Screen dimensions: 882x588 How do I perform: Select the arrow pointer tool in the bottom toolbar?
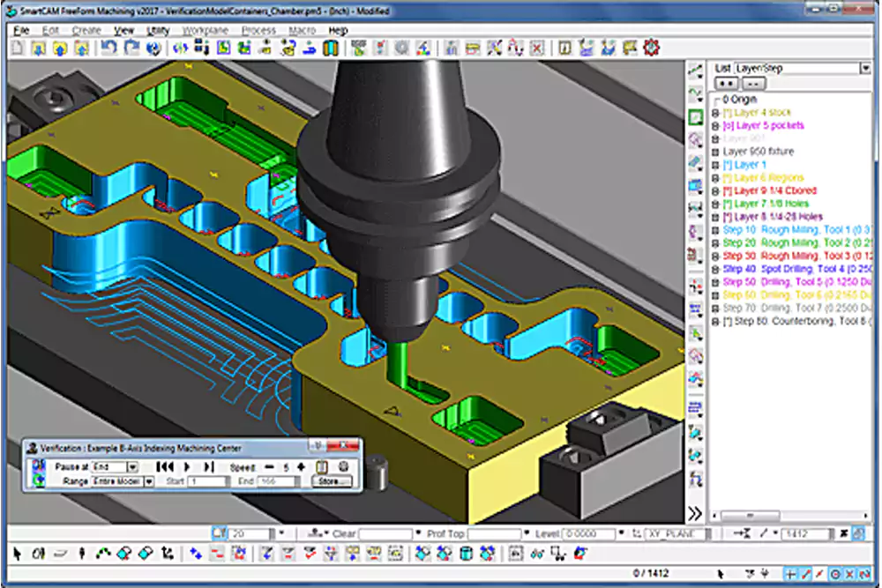point(18,554)
